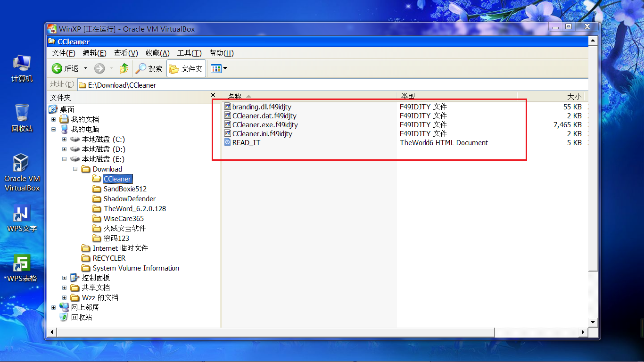Expand the 控制面板 tree node
Viewport: 644px width, 362px height.
click(65, 278)
